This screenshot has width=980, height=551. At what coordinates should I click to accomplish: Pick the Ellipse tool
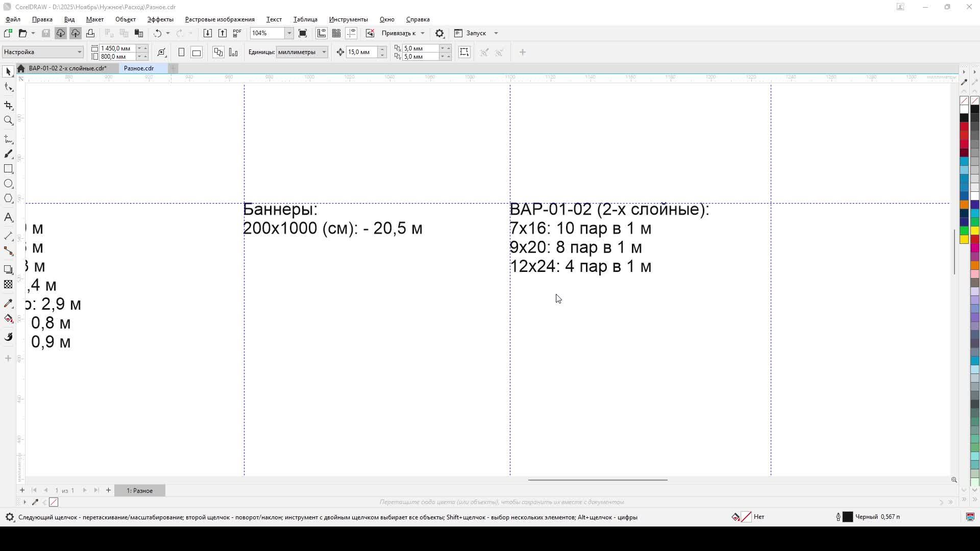[x=8, y=184]
